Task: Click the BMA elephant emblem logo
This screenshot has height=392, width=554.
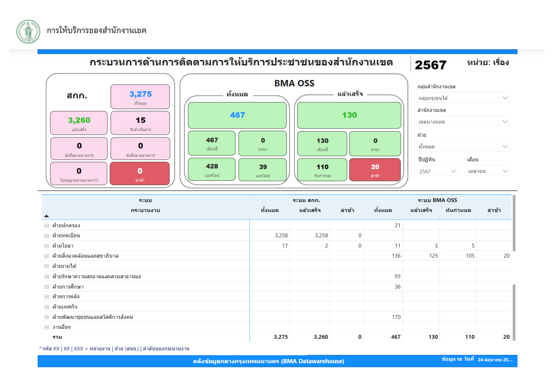Action: point(28,32)
